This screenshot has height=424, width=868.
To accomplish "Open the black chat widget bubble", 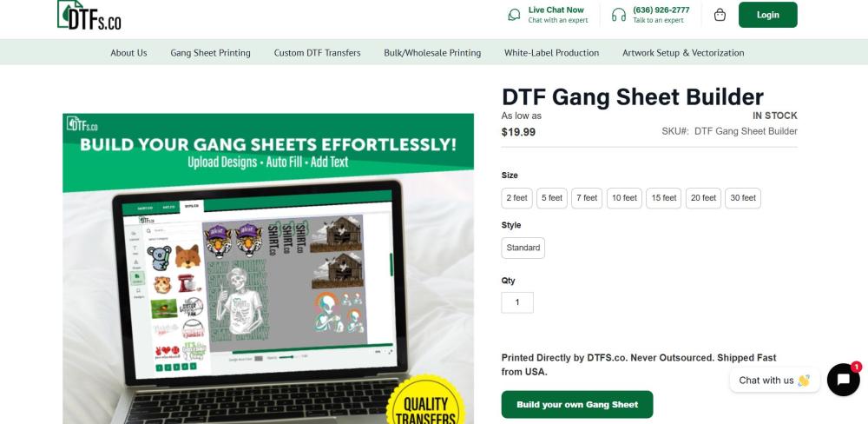I will [843, 380].
